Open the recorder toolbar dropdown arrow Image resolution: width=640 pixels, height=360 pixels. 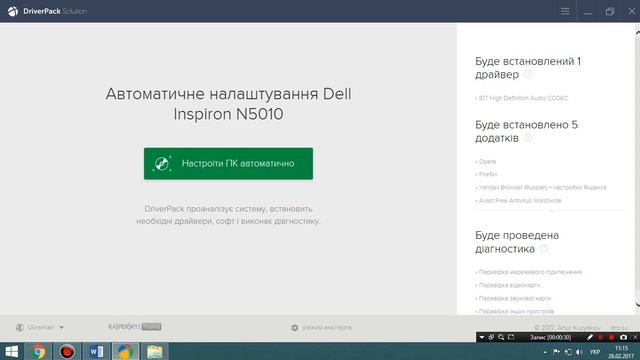pyautogui.click(x=482, y=337)
